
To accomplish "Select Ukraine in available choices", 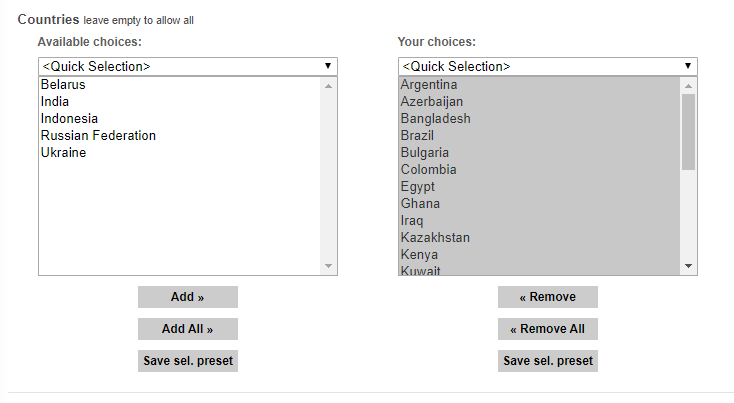I will [x=63, y=153].
